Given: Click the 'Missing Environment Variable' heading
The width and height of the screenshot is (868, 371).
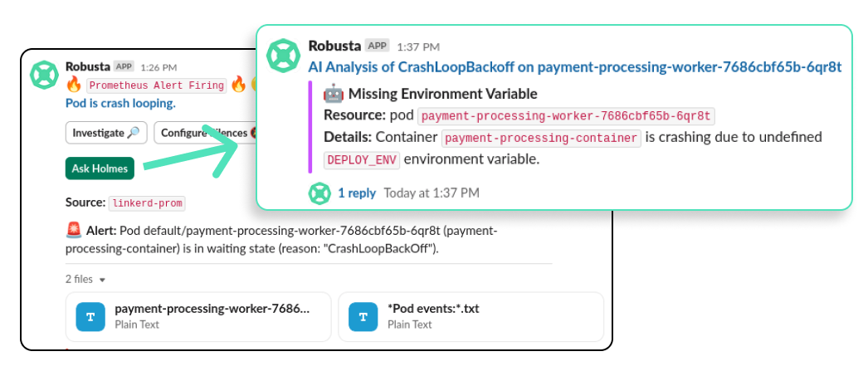Looking at the screenshot, I should coord(442,94).
